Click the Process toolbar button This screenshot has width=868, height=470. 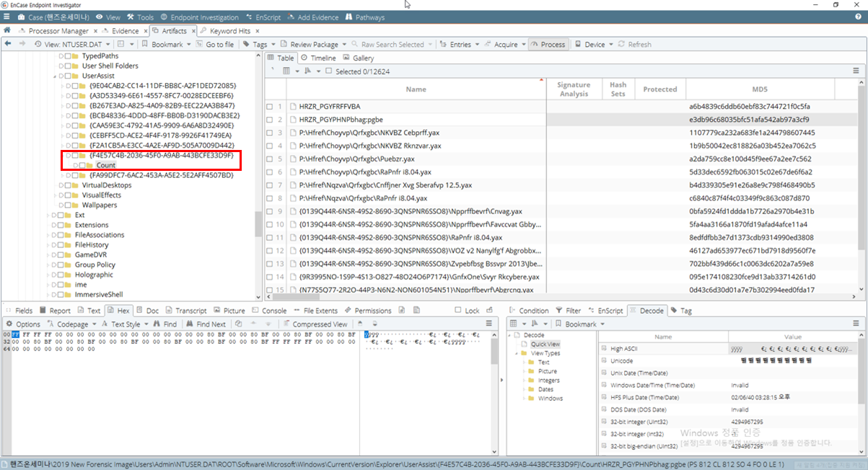[548, 44]
